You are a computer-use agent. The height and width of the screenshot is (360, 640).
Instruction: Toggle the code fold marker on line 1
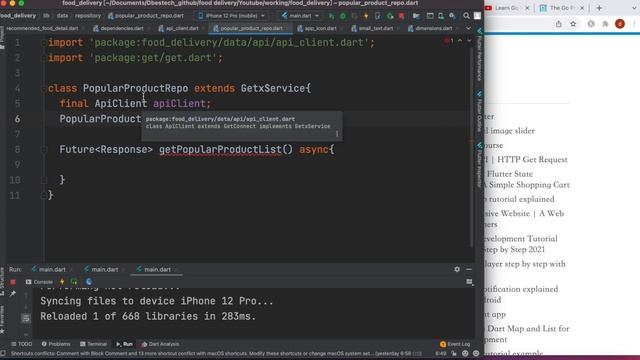point(44,42)
